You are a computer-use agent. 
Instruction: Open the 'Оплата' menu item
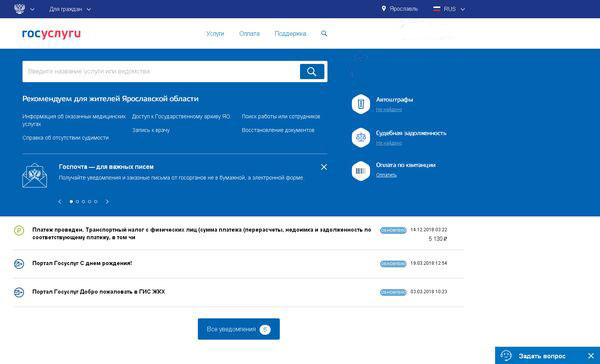249,34
